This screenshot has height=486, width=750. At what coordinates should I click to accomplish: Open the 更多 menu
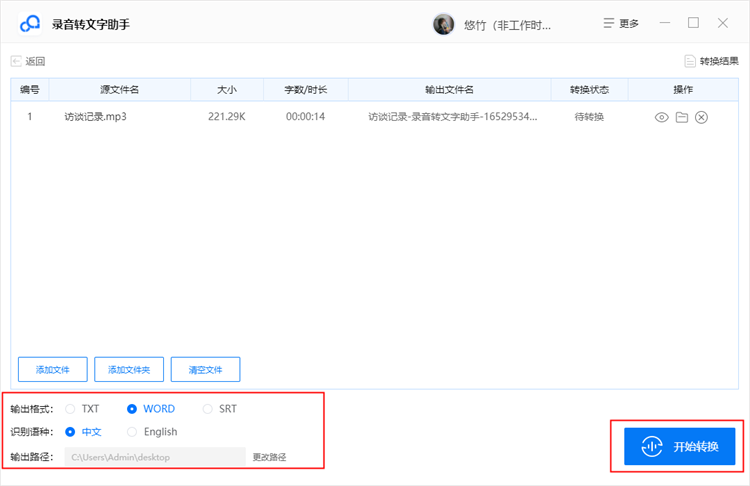click(x=621, y=23)
